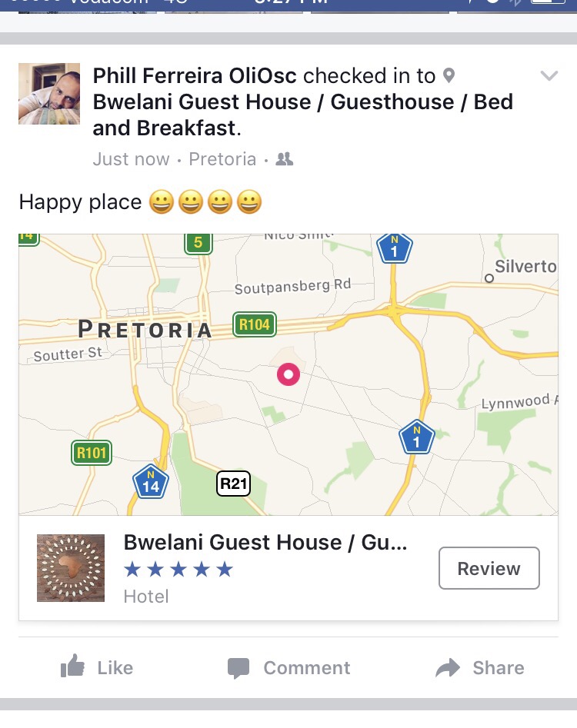577x728 pixels.
Task: Tap the Pretoria location link under post
Action: click(x=222, y=159)
